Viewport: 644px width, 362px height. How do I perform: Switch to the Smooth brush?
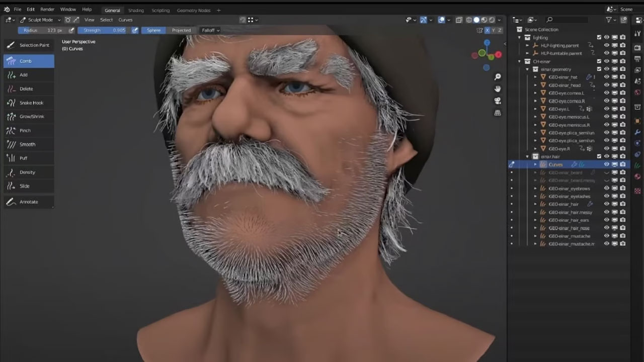pos(29,144)
